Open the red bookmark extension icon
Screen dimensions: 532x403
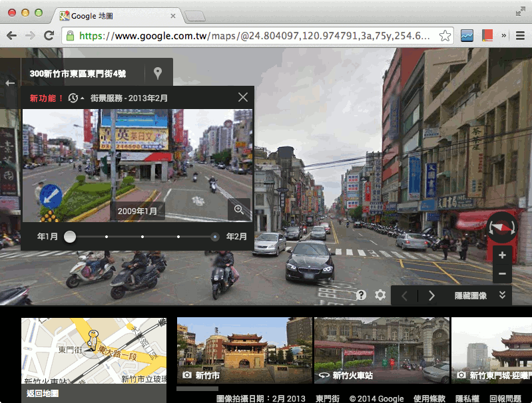coord(487,36)
